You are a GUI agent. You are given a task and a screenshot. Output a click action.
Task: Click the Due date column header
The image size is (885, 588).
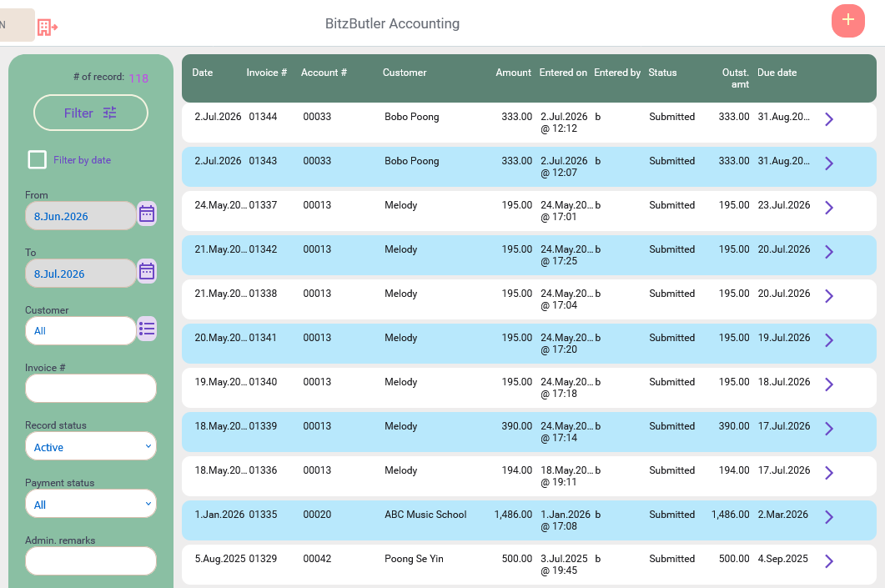click(x=777, y=73)
